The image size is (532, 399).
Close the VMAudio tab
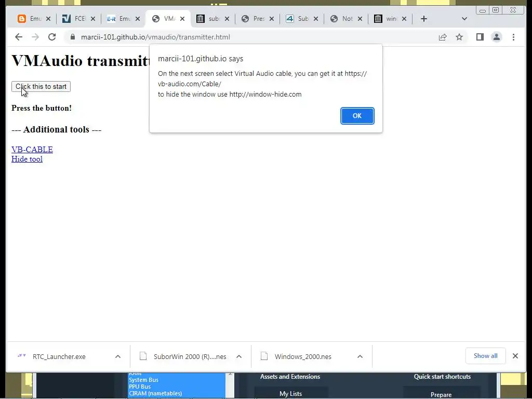click(x=182, y=19)
